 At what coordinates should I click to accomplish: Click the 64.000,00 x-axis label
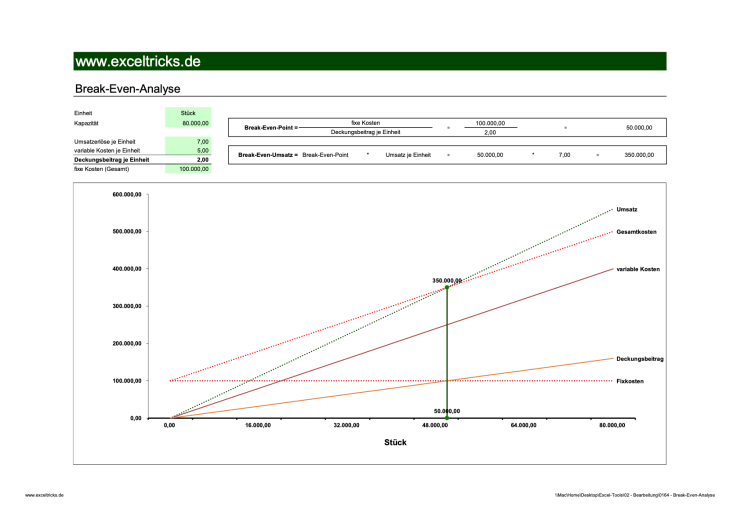point(523,425)
